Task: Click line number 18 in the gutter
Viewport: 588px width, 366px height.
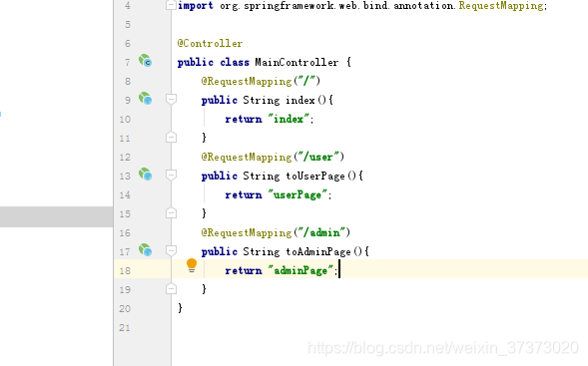Action: click(x=125, y=271)
